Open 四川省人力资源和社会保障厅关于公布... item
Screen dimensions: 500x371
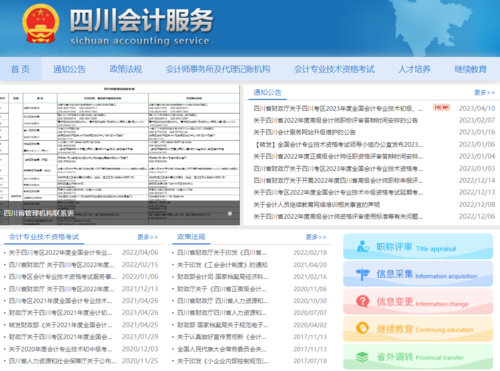pos(62,361)
